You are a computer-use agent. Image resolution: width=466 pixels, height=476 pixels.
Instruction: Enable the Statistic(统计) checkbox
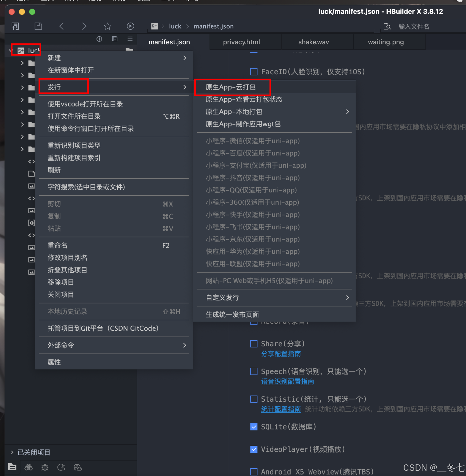254,399
